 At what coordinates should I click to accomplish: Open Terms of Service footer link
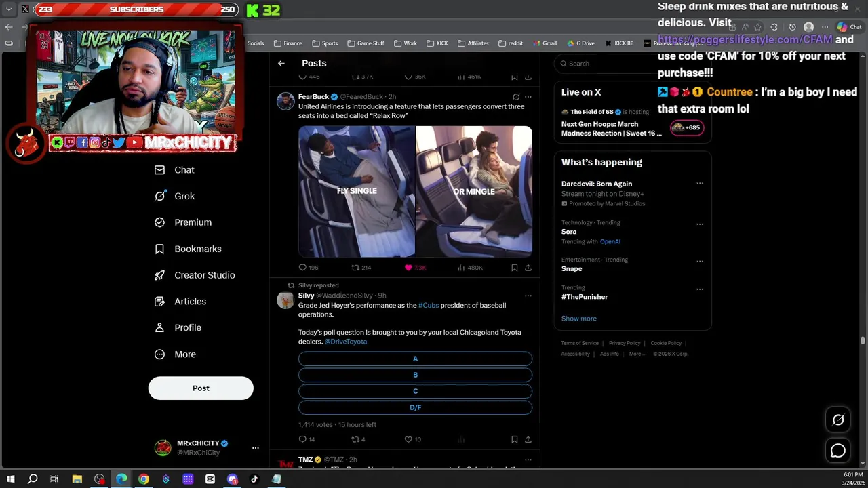click(580, 343)
